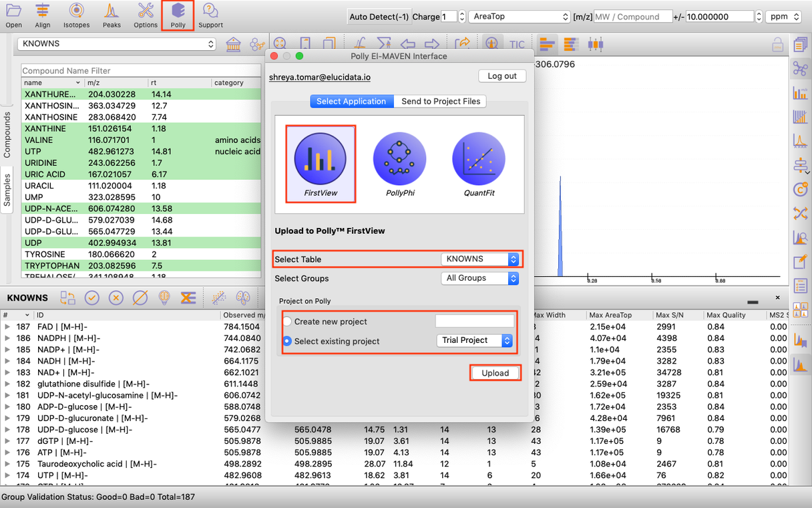Click the MW / Compound search field
This screenshot has height=508, width=812.
(633, 17)
